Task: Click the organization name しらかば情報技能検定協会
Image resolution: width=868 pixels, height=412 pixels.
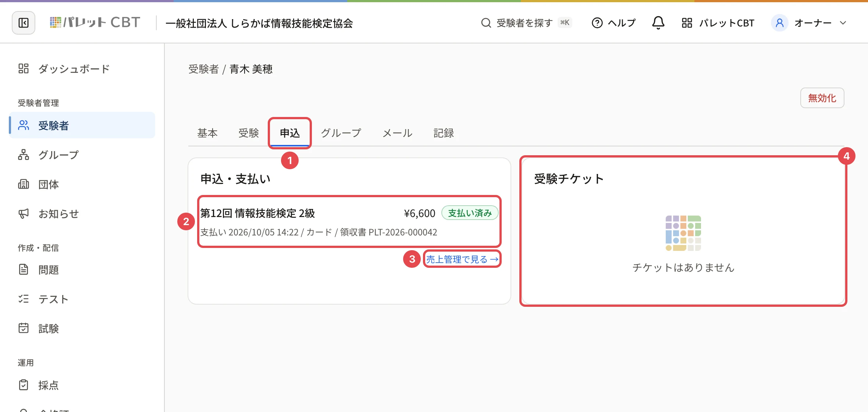Action: click(x=259, y=23)
